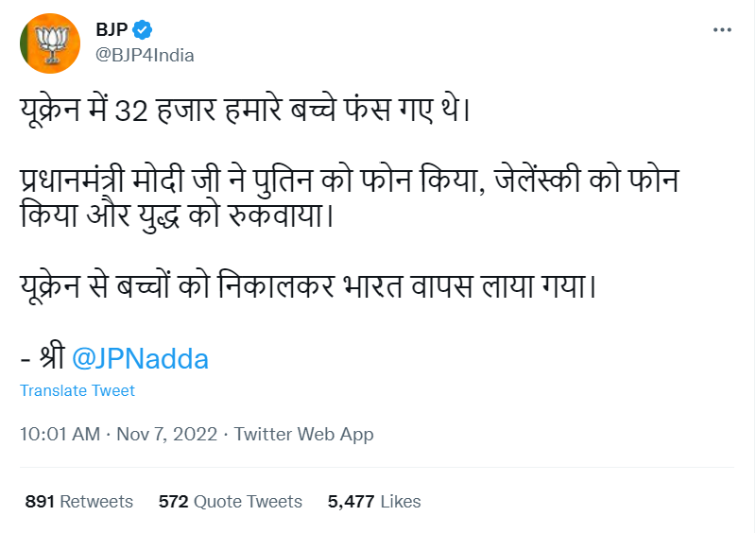Click the blue verified badge next to BJP

click(143, 30)
